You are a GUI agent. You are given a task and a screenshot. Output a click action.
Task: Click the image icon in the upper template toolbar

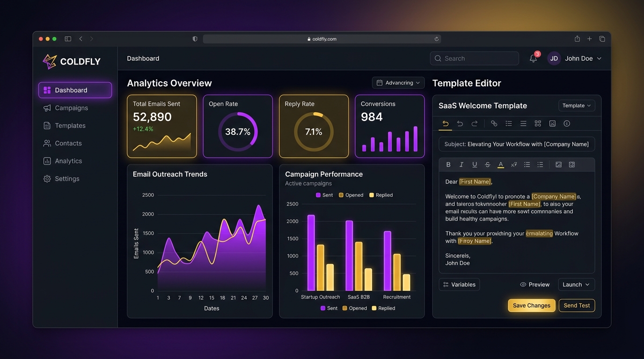click(x=552, y=123)
